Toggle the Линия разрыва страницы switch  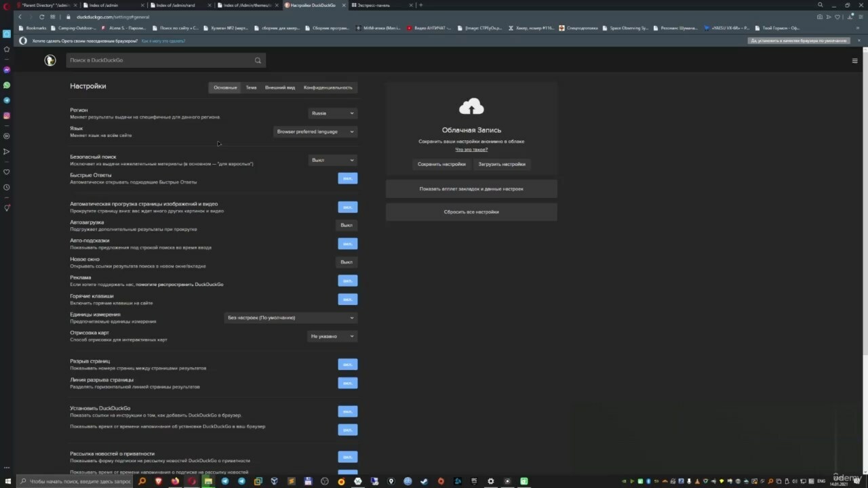tap(347, 383)
